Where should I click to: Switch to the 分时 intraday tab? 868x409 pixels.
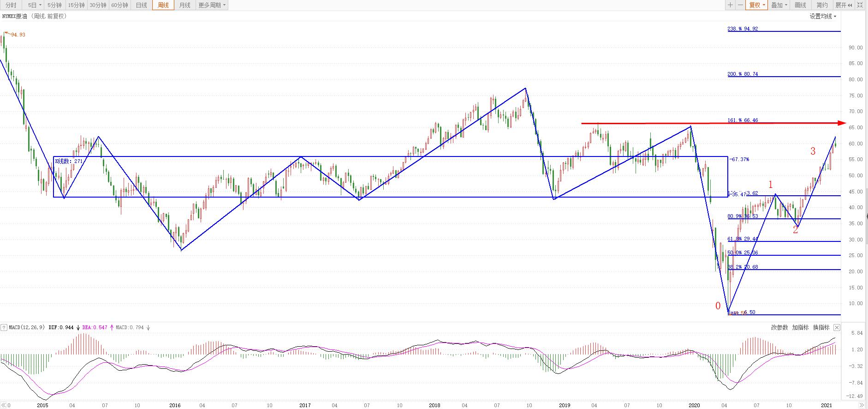[x=11, y=5]
